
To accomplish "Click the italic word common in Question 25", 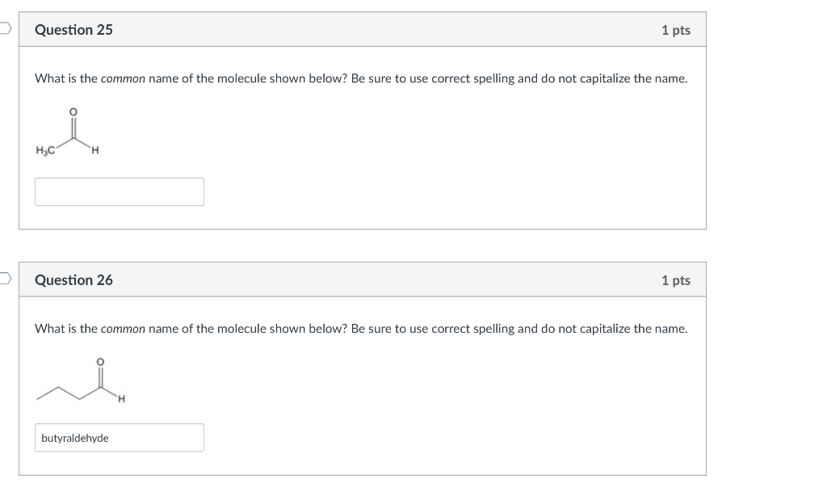I will (123, 79).
